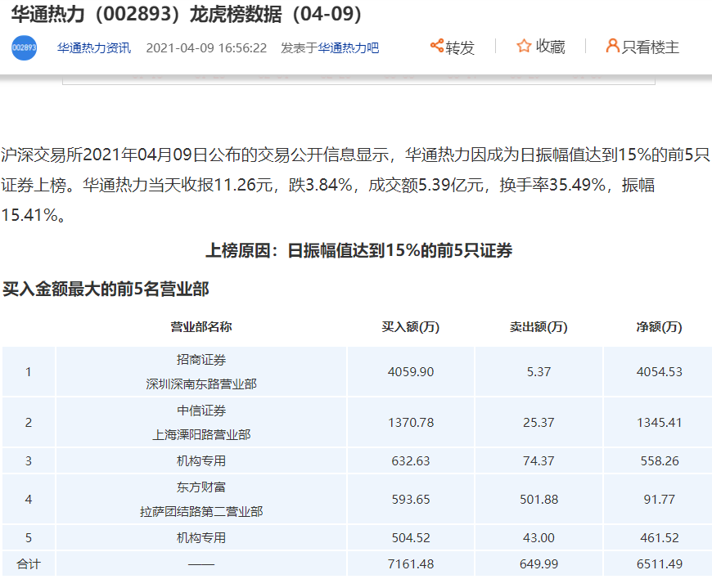Click the 净额(万) column header

(660, 326)
